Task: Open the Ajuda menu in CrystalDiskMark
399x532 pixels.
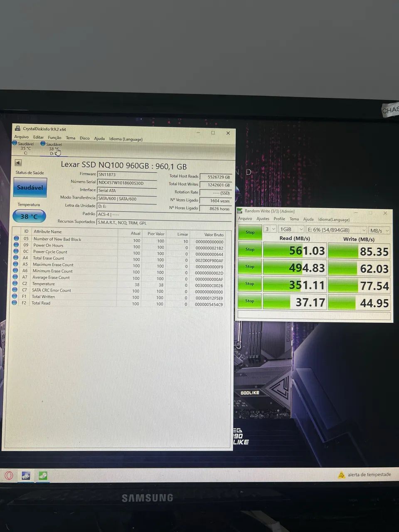Action: 308,219
